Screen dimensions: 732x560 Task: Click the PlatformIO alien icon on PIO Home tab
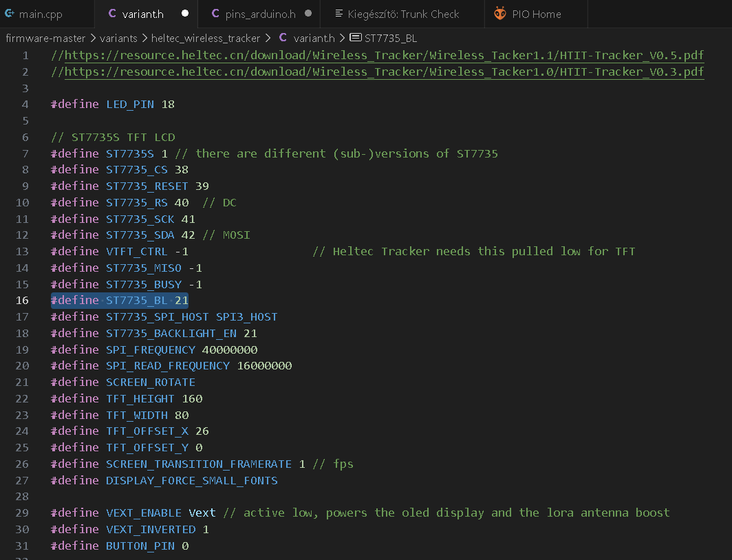[499, 13]
